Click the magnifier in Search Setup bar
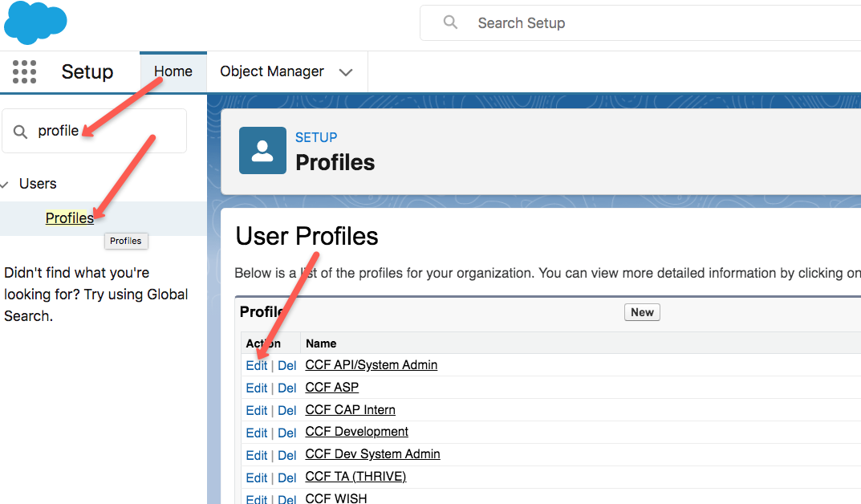The width and height of the screenshot is (861, 504). coord(449,22)
